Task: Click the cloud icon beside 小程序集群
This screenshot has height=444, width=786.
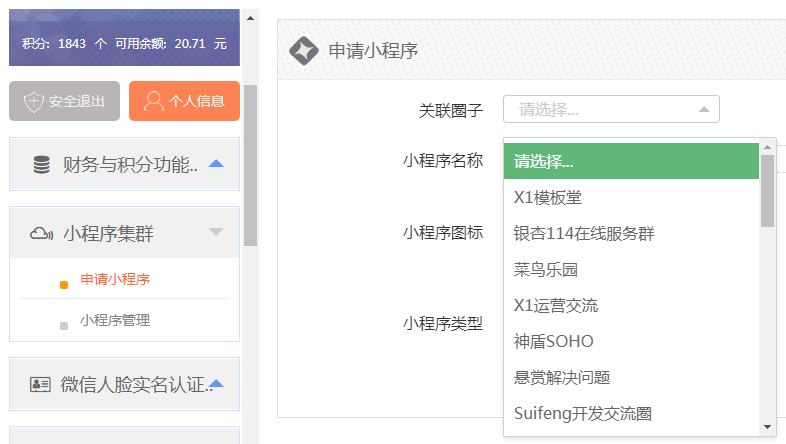Action: 41,234
